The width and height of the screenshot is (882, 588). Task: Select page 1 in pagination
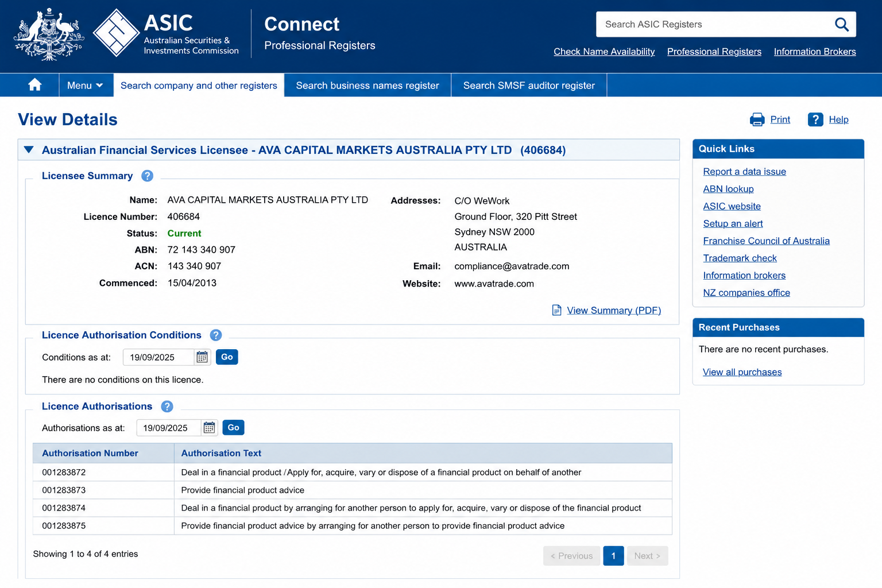[x=613, y=556]
